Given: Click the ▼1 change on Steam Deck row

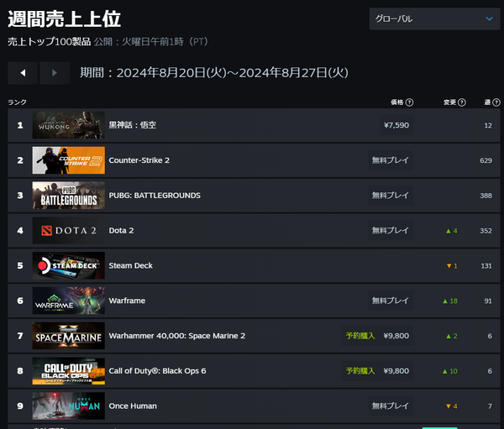Looking at the screenshot, I should tap(452, 266).
